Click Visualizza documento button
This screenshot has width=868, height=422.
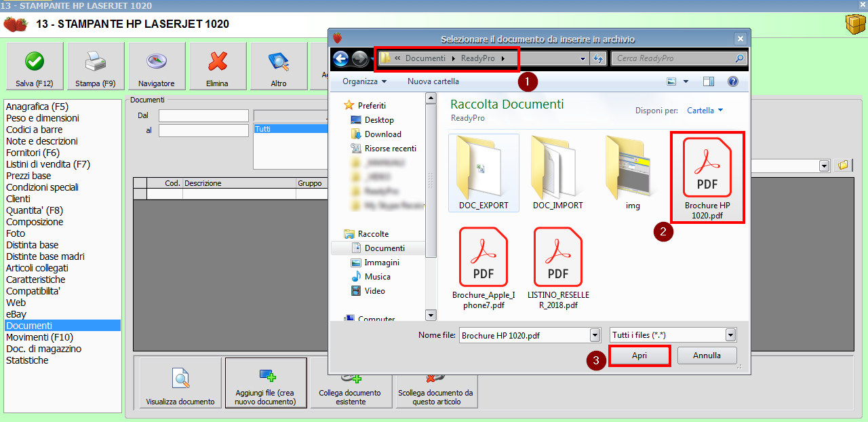(180, 383)
